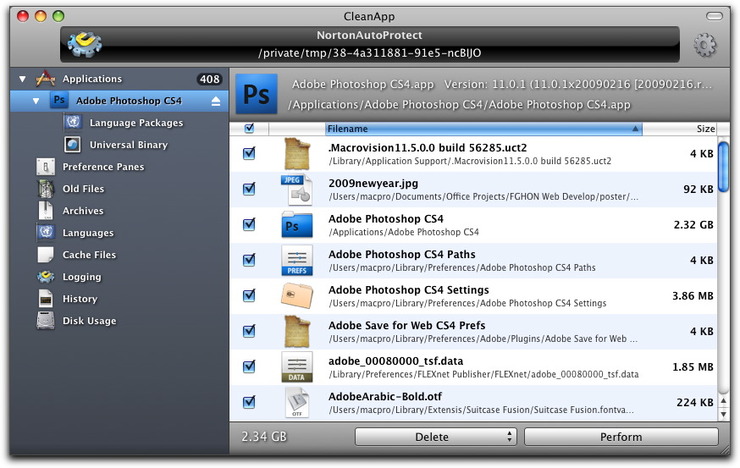Collapse the Applications disclosure triangle
The height and width of the screenshot is (468, 740).
[x=22, y=79]
